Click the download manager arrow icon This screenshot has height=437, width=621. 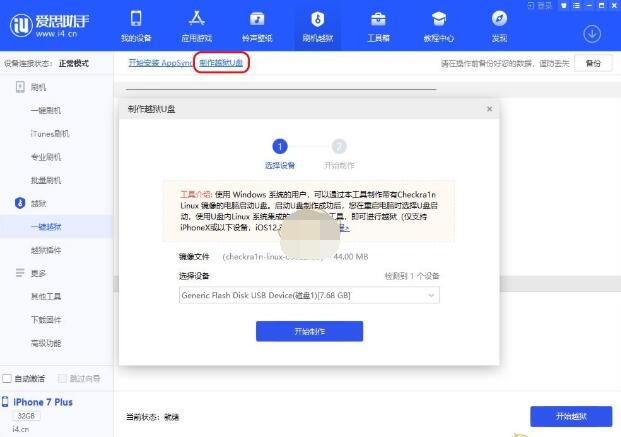click(x=592, y=34)
